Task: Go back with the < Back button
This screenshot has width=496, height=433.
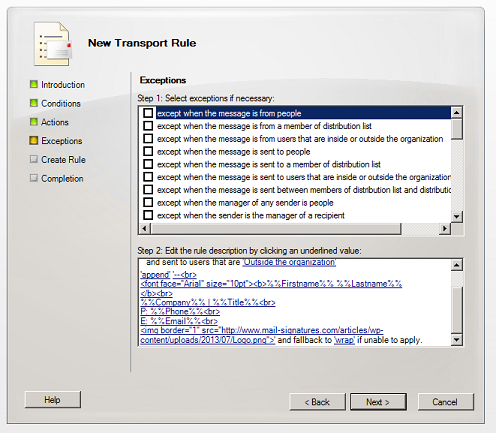Action: (317, 402)
